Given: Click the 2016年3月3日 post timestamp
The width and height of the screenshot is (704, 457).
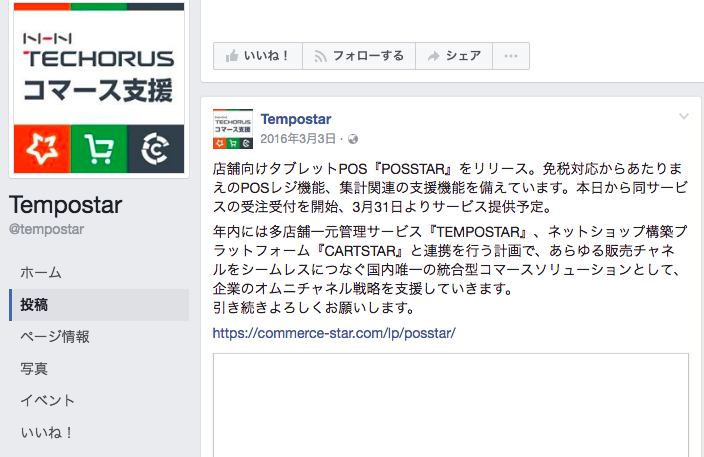Looking at the screenshot, I should point(298,139).
